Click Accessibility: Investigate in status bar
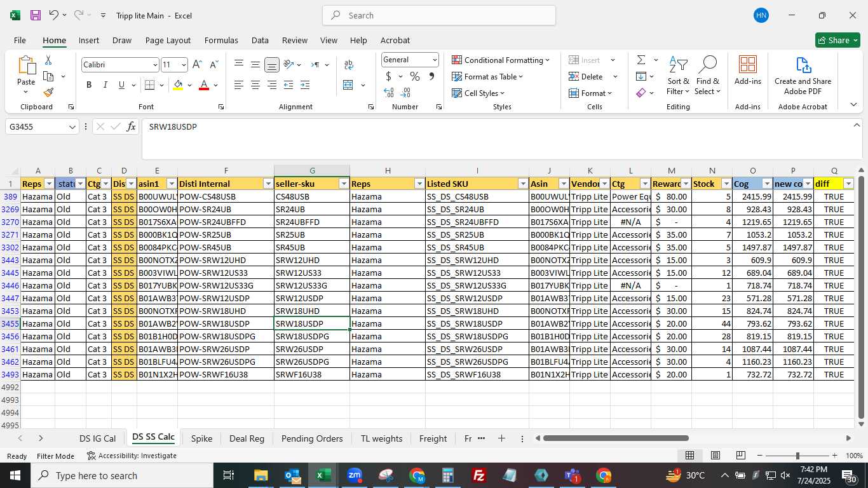Image resolution: width=868 pixels, height=488 pixels. tap(132, 456)
